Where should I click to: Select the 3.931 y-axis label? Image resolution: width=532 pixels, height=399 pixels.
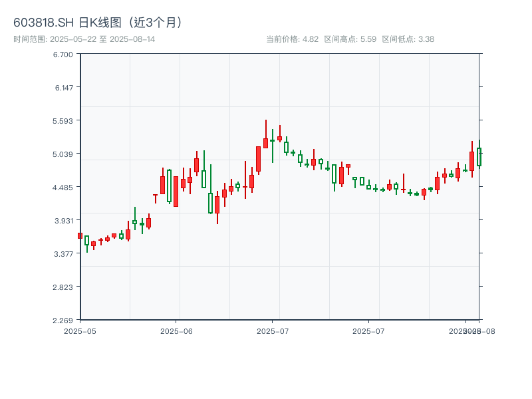[x=63, y=220]
